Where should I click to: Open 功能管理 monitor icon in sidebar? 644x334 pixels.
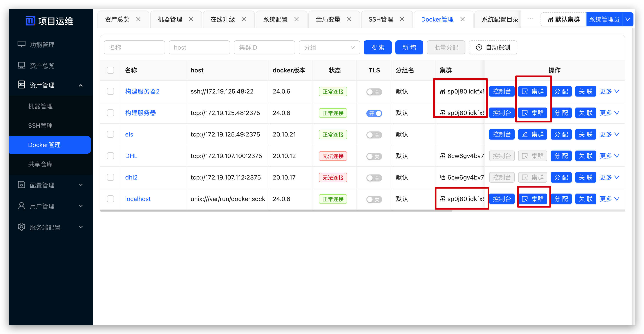click(22, 45)
